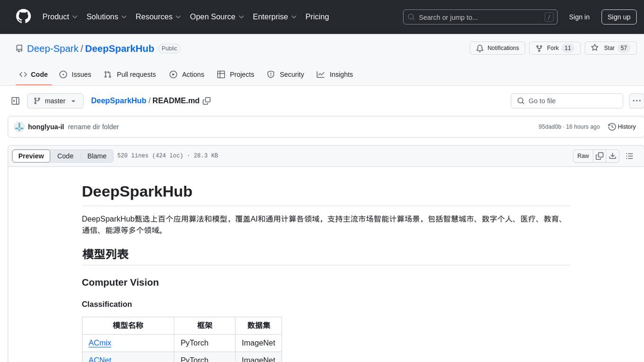Screen dimensions: 644x362
Task: Focus the Search or jump to field
Action: (x=480, y=17)
